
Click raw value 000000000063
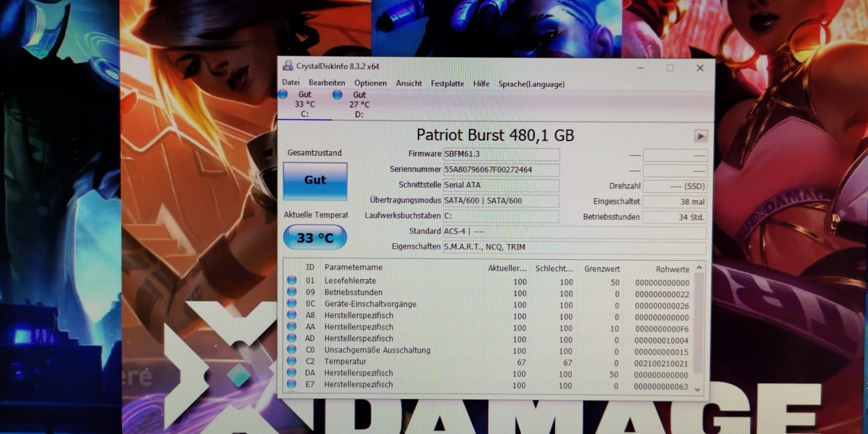tap(661, 387)
